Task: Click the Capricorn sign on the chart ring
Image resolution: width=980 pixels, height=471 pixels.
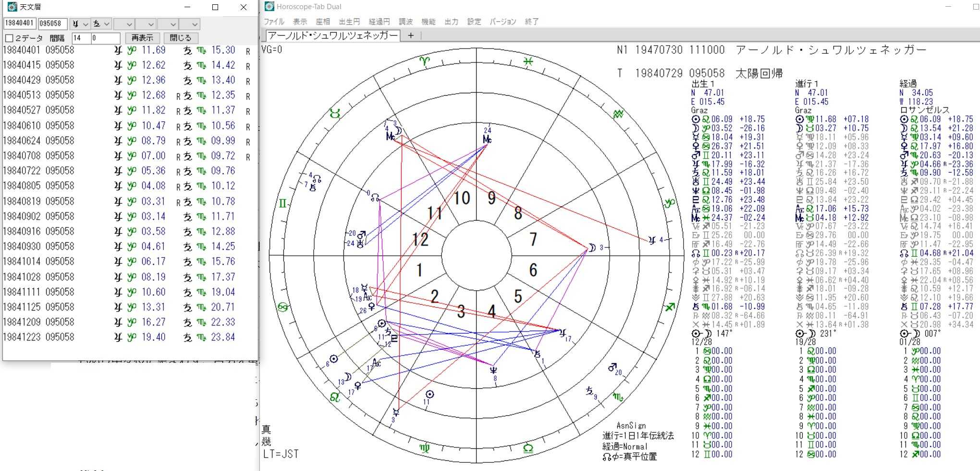Action: [670, 204]
